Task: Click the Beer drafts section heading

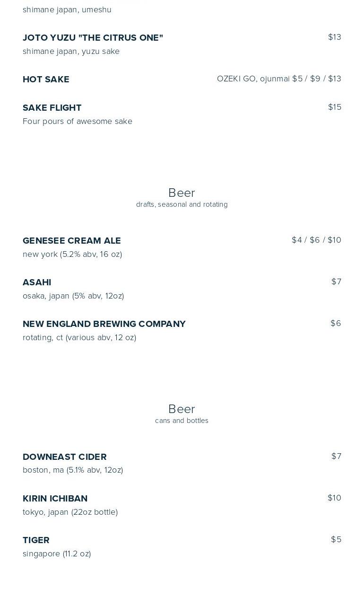Action: [182, 193]
